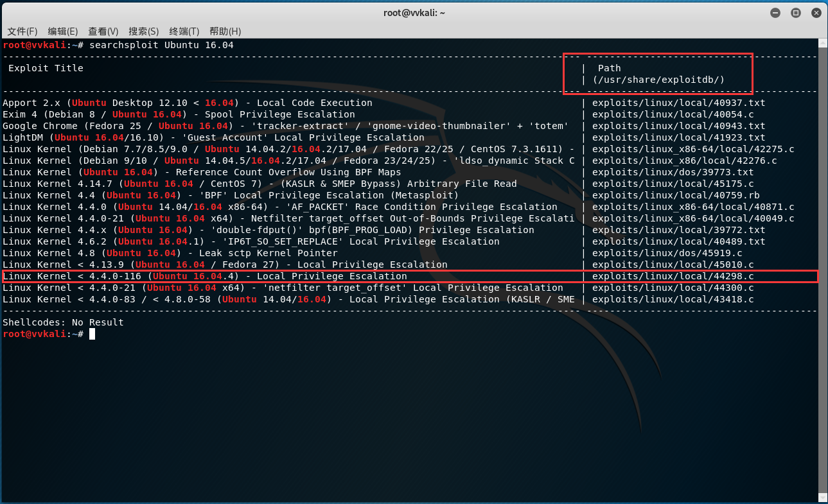Open the 文件(F) menu
Image resolution: width=828 pixels, height=504 pixels.
pos(22,31)
